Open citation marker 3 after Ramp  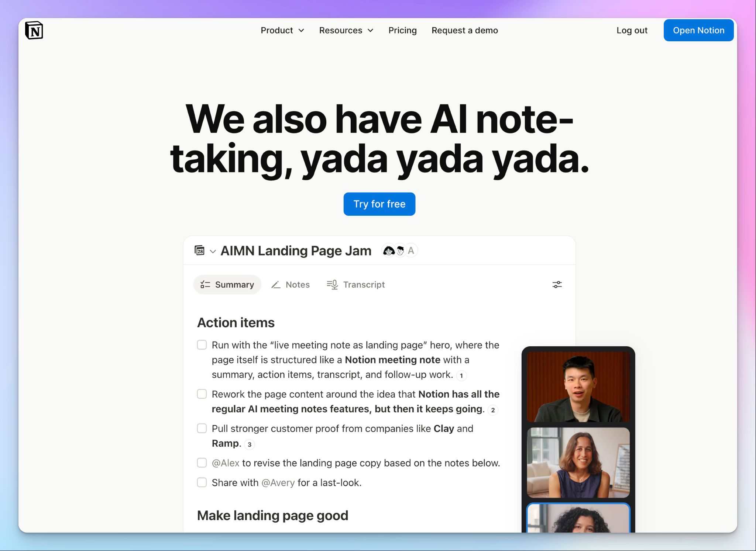250,444
